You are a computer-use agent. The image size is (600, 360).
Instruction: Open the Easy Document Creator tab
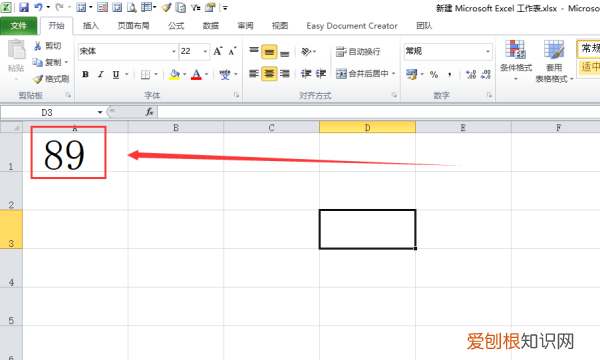pos(352,26)
